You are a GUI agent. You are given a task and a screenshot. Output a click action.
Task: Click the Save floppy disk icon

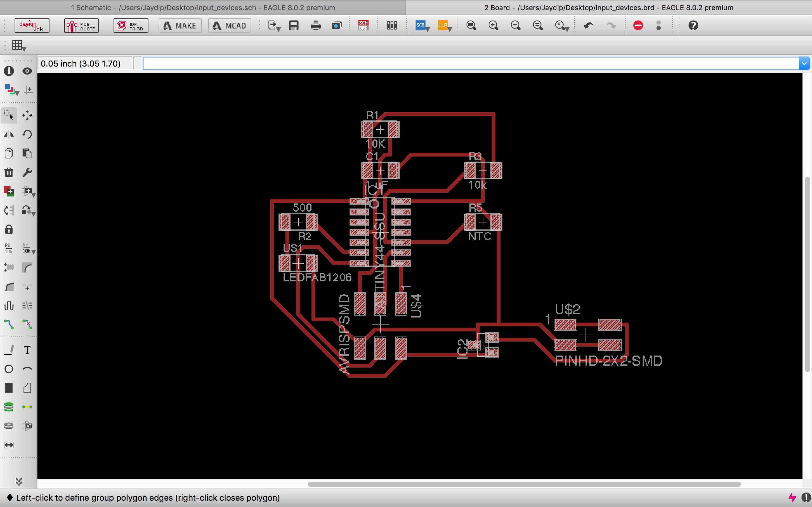[294, 25]
